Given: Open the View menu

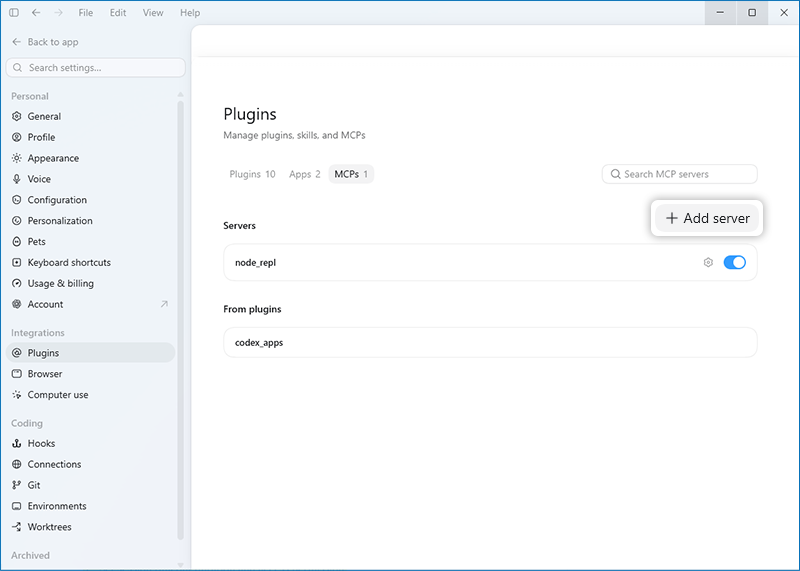Looking at the screenshot, I should [x=153, y=13].
